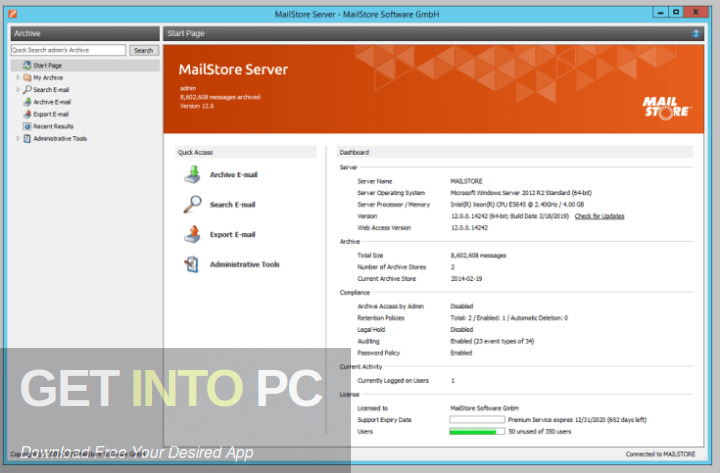
Task: Open Export E-mail from the sidebar tree
Action: click(51, 114)
